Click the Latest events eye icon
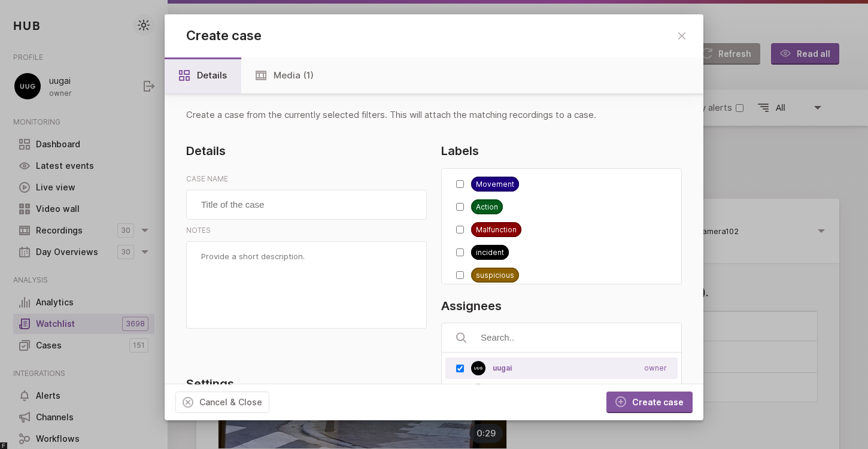This screenshot has width=868, height=449. (x=25, y=166)
